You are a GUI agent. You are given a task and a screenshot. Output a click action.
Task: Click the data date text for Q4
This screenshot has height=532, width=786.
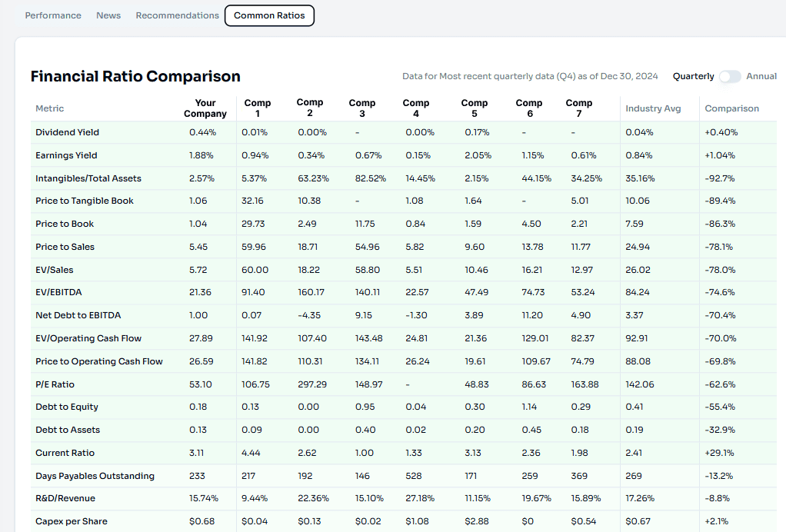pyautogui.click(x=530, y=76)
